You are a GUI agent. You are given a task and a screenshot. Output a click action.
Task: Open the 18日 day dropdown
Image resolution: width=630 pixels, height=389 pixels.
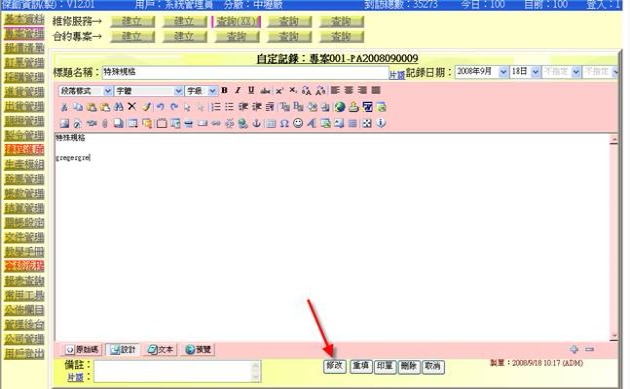click(x=525, y=72)
